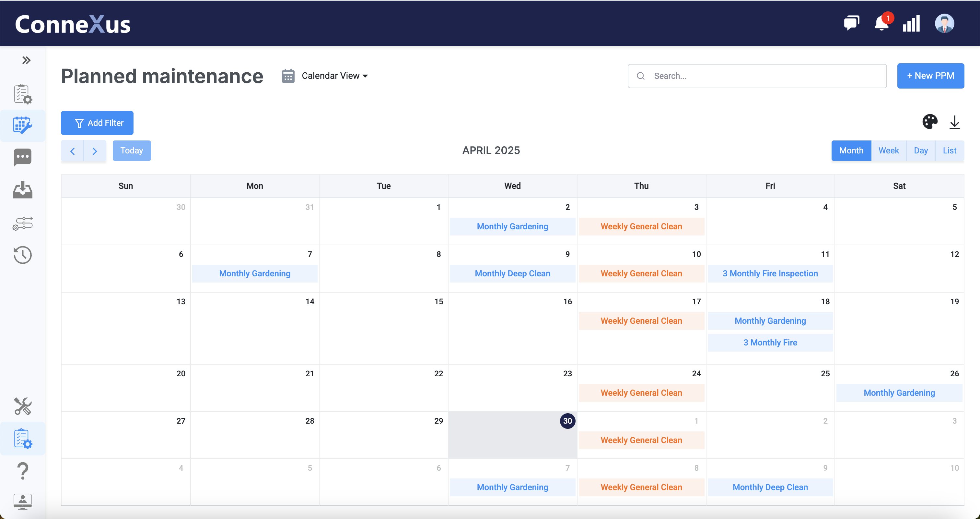Click the Add Filter button
The height and width of the screenshot is (519, 980).
(97, 123)
